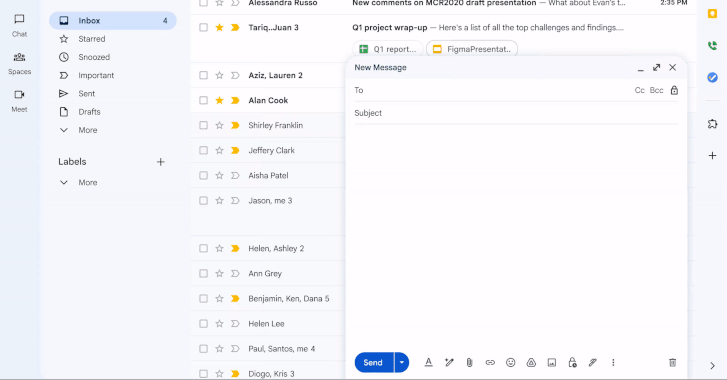The width and height of the screenshot is (727, 380).
Task: Click the Labels section heading
Action: pyautogui.click(x=72, y=162)
